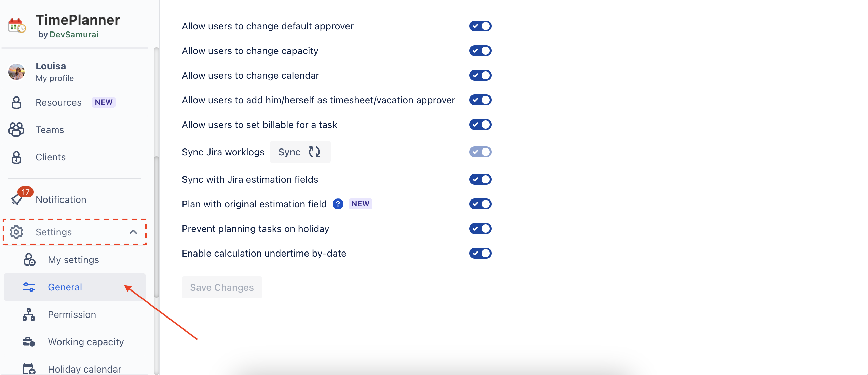
Task: Click the Clients icon in sidebar
Action: pyautogui.click(x=16, y=157)
